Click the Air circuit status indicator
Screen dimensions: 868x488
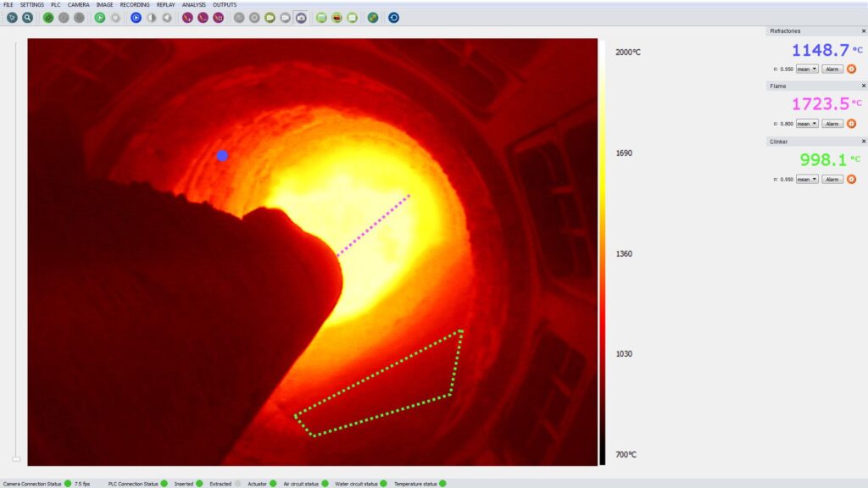pos(325,484)
